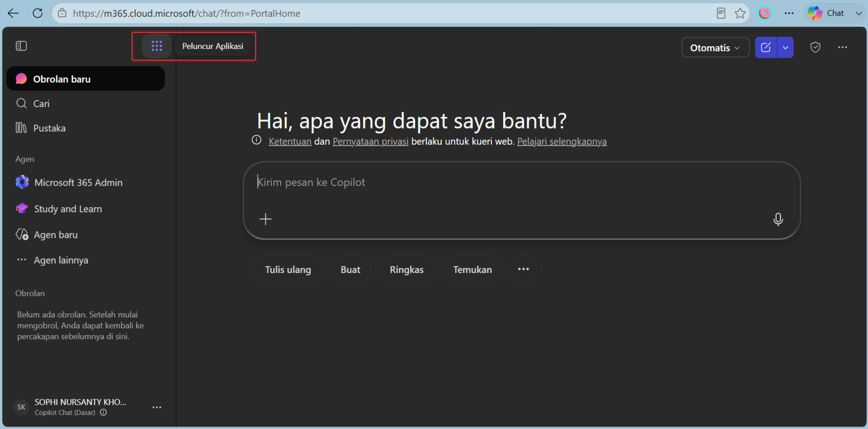Choose the Ringkas suggestion

[x=407, y=269]
